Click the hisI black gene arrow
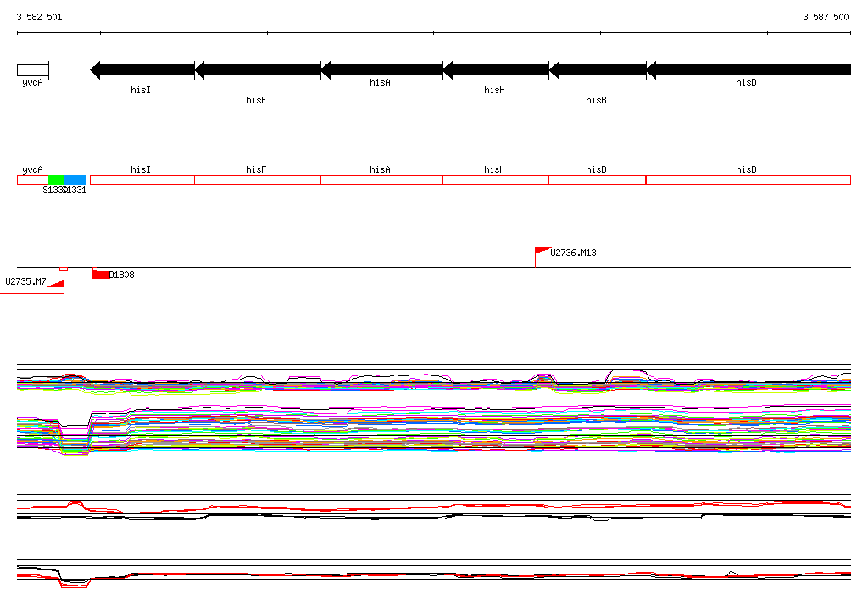This screenshot has width=868, height=605. click(142, 70)
